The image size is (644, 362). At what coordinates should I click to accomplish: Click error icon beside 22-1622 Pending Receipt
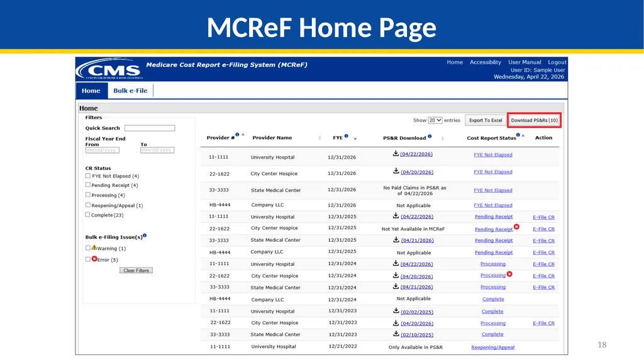tap(517, 227)
